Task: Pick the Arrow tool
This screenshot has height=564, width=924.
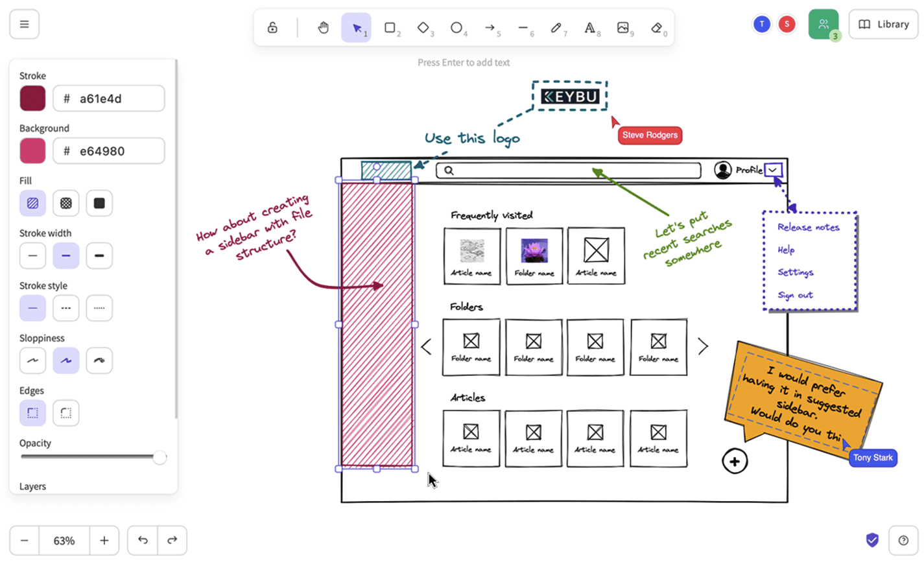Action: coord(492,27)
